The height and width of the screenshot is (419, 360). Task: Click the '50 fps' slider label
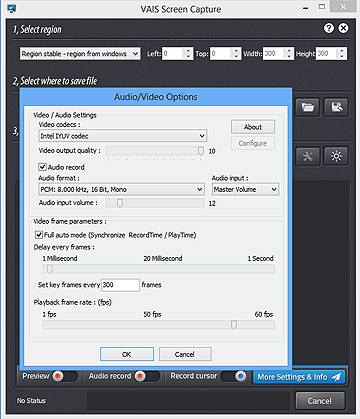pyautogui.click(x=152, y=314)
